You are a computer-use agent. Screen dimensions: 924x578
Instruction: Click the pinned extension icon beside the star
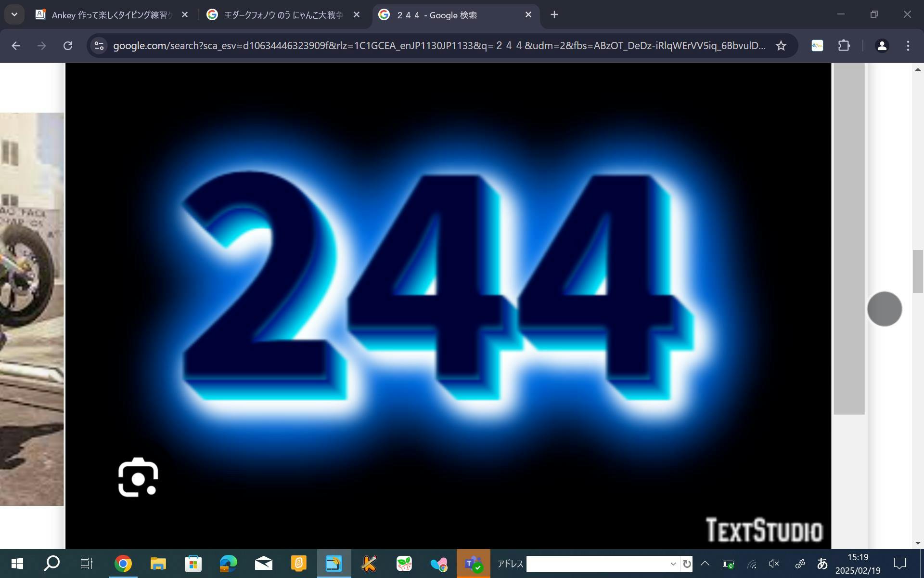(817, 46)
